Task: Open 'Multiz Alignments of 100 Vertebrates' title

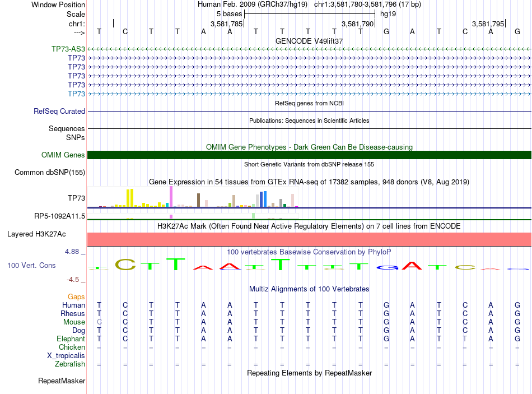Action: coord(309,289)
